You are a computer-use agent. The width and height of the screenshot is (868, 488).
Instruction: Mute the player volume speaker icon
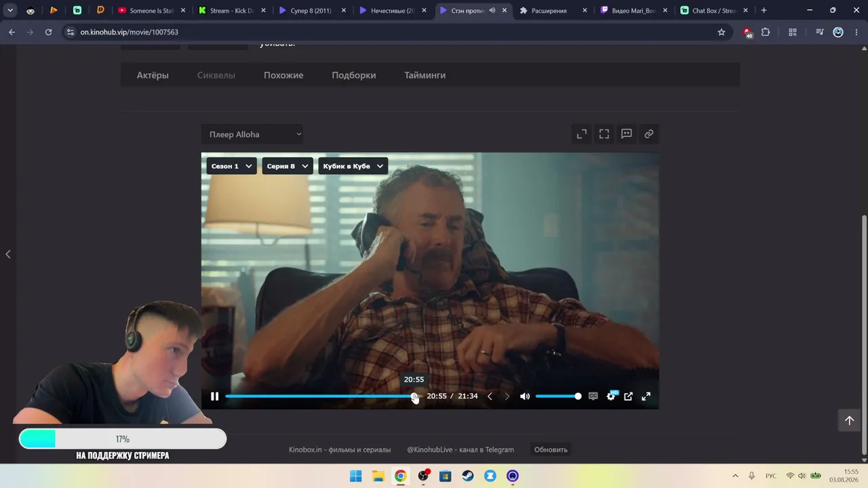525,396
